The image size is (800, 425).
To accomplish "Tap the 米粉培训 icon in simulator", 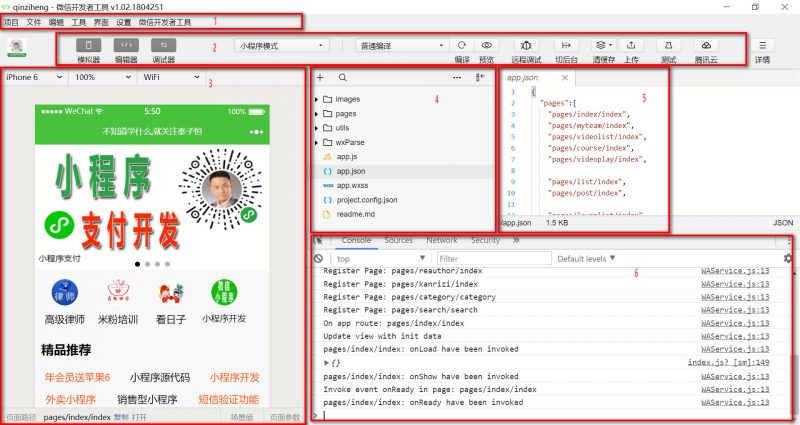I will click(118, 292).
